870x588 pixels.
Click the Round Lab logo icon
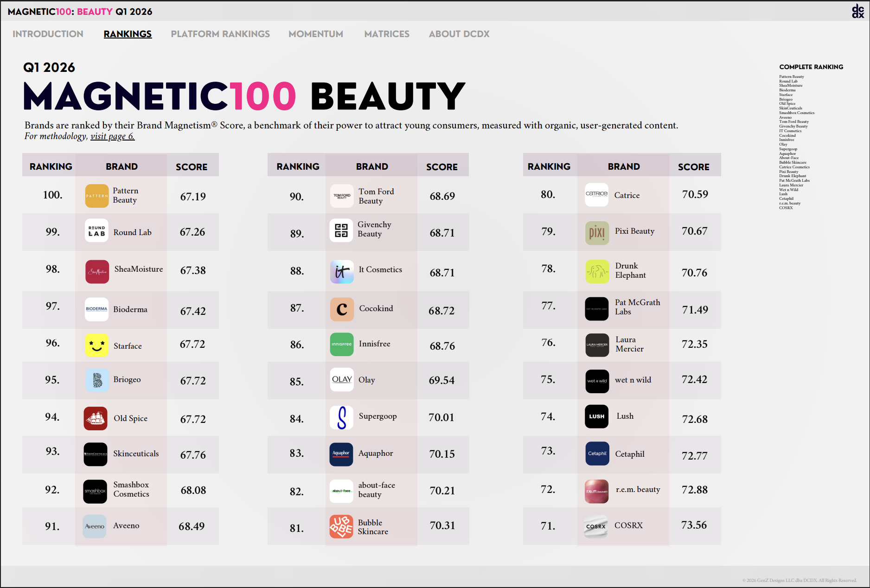tap(96, 230)
